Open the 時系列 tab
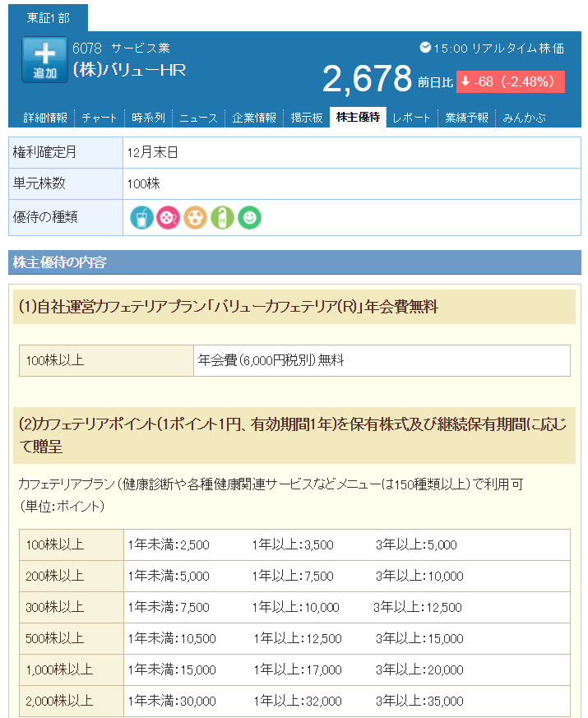 click(x=148, y=118)
